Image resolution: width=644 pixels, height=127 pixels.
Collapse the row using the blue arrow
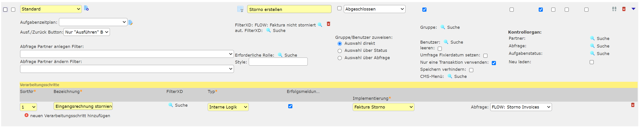[633, 9]
